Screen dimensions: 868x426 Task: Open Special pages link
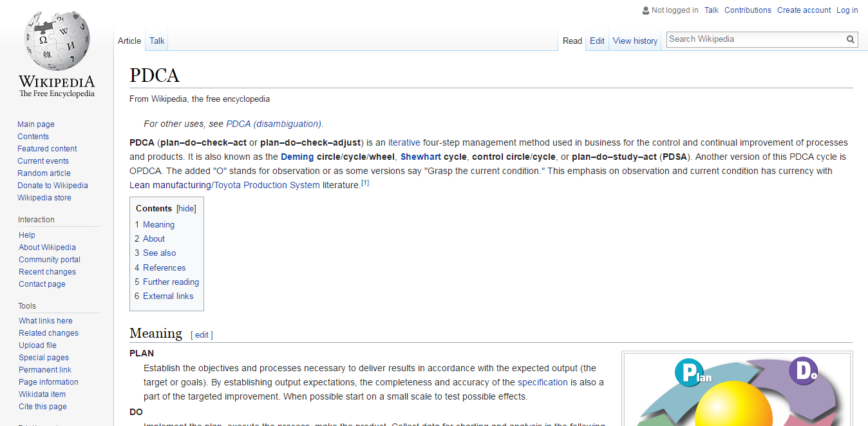pyautogui.click(x=44, y=358)
